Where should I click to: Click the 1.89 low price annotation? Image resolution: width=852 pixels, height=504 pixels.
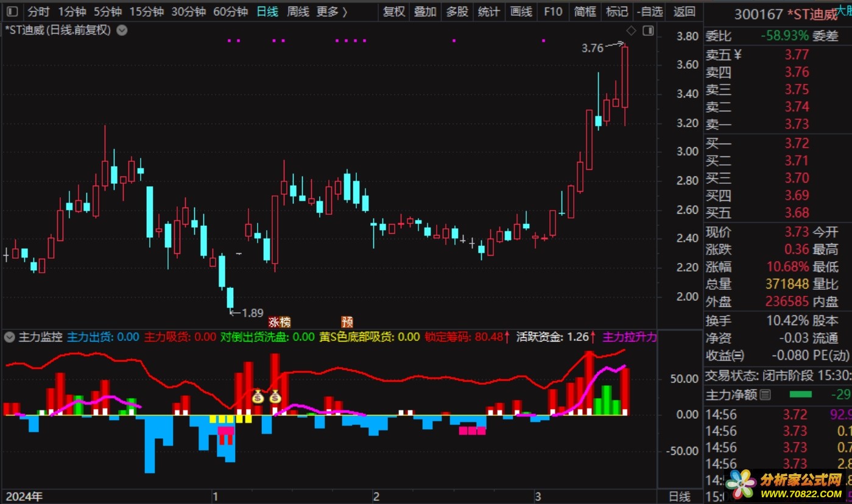point(252,313)
